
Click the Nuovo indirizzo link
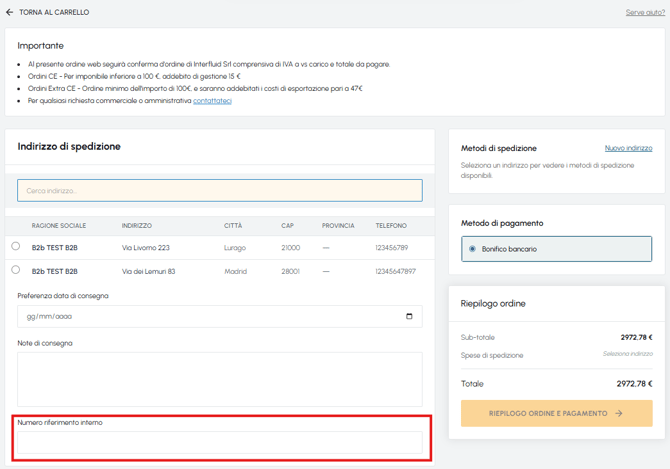[x=629, y=148]
